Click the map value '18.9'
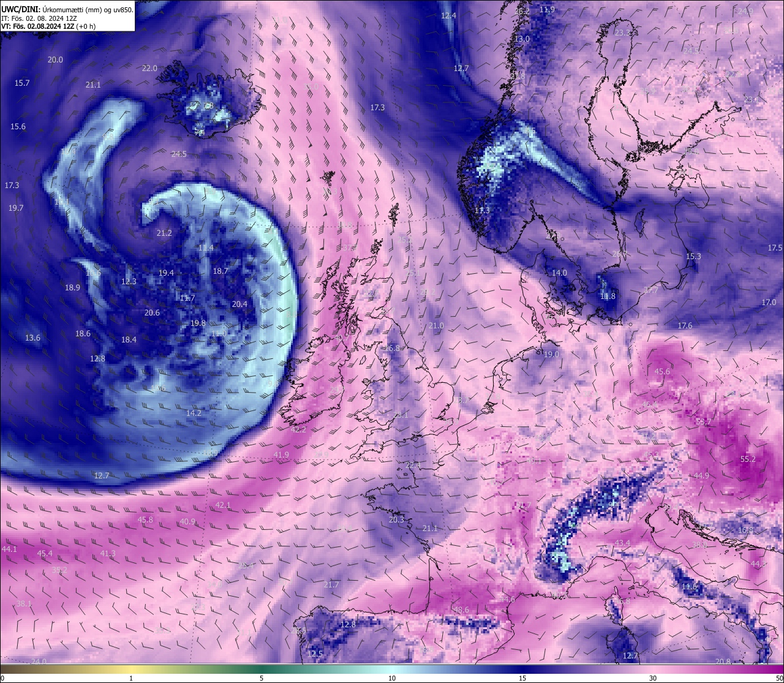Viewport: 784px width, 683px height. (x=72, y=287)
